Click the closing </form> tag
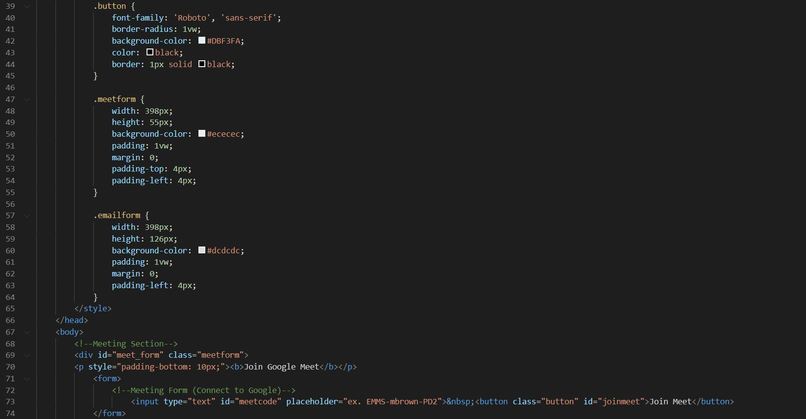 (x=109, y=413)
